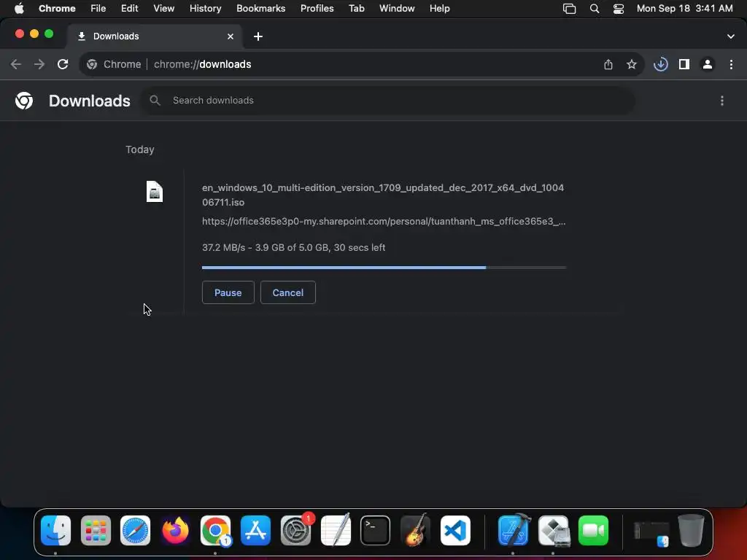The image size is (747, 560).
Task: Open the File menu
Action: [98, 9]
